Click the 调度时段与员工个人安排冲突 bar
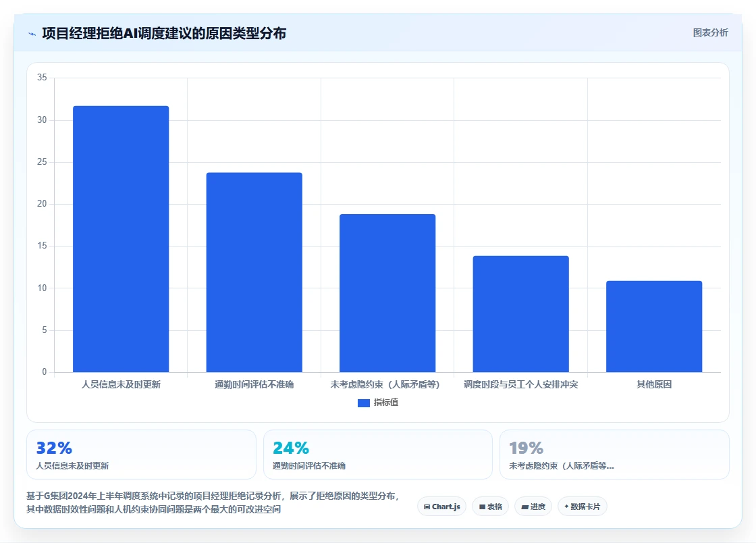The height and width of the screenshot is (543, 756). click(x=520, y=314)
